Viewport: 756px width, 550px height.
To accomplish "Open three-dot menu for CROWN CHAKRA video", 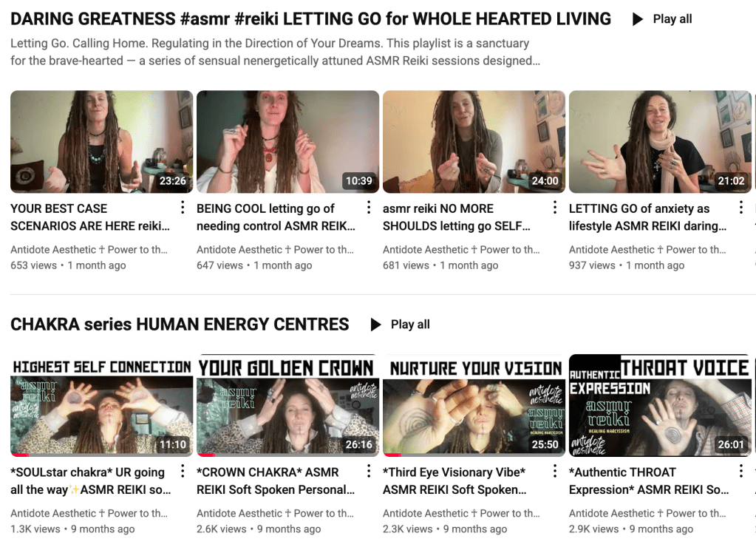I will tap(368, 471).
